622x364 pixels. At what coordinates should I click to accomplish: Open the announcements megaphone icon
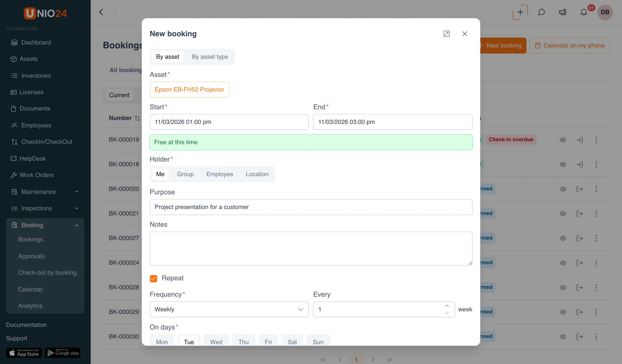point(563,12)
